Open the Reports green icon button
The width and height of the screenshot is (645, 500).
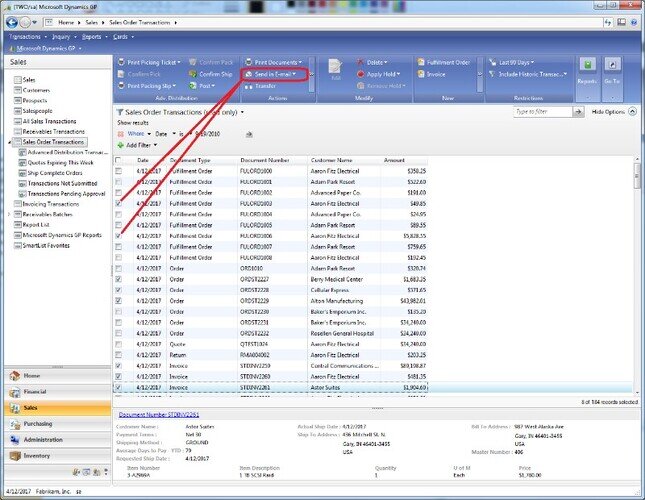[x=587, y=65]
